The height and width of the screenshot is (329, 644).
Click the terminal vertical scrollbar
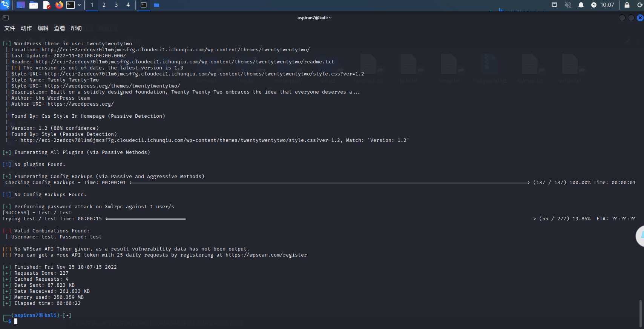tap(640, 313)
